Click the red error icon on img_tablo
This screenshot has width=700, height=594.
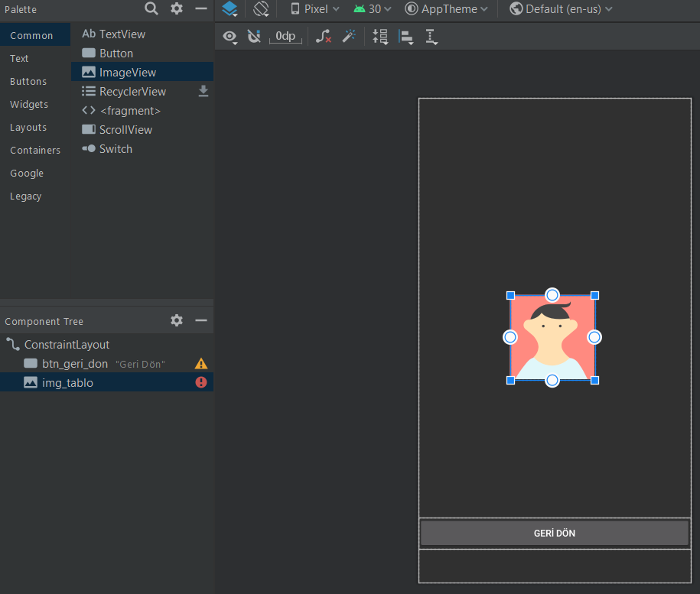pyautogui.click(x=201, y=382)
